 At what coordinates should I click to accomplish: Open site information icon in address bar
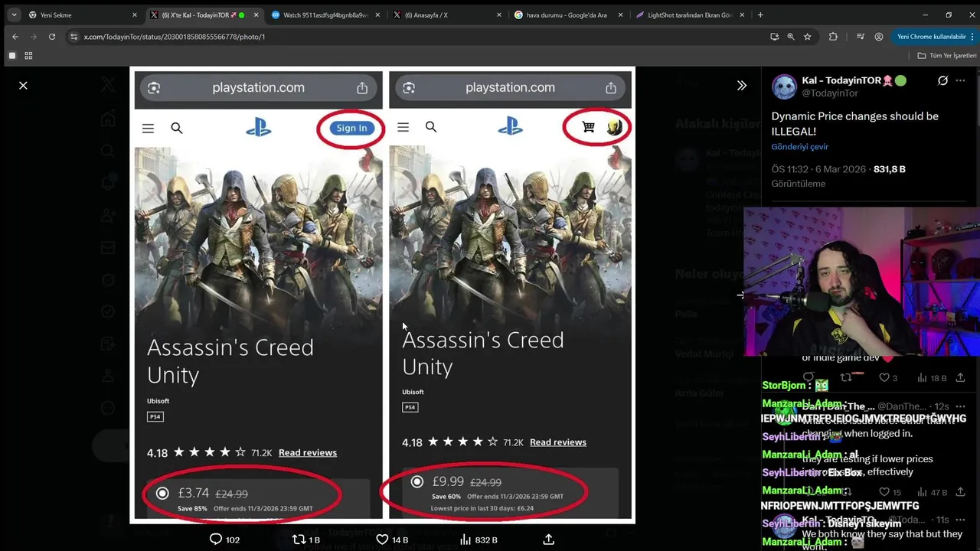pyautogui.click(x=73, y=36)
